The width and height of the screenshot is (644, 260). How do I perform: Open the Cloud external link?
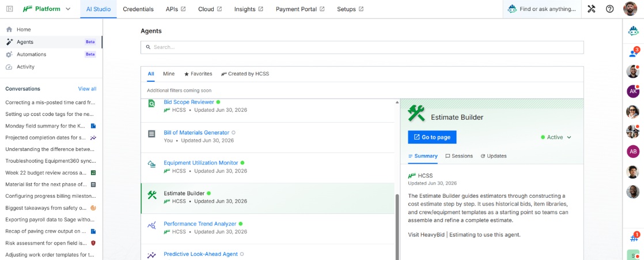[x=210, y=9]
